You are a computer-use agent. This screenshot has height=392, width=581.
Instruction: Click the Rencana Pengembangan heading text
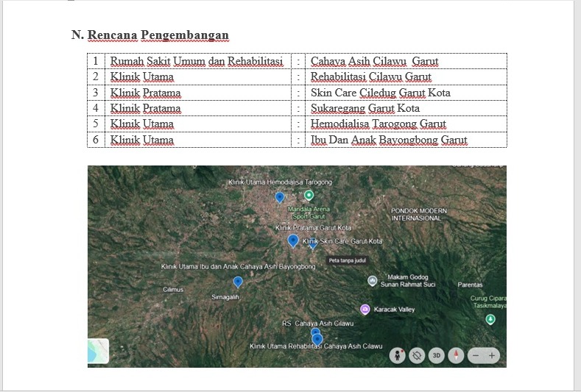(158, 35)
